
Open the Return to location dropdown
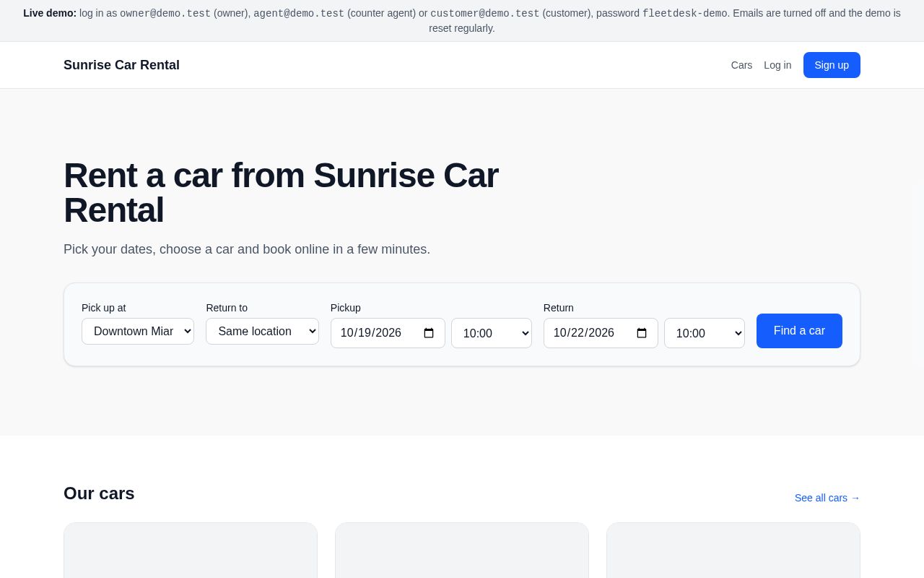262,332
